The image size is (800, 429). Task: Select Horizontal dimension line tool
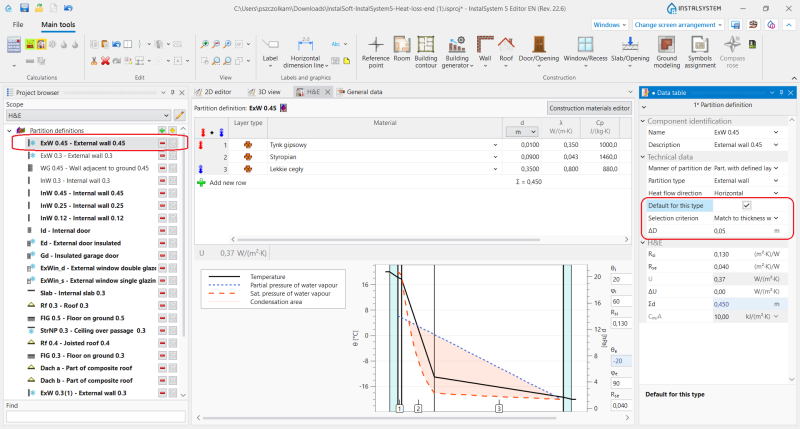pyautogui.click(x=305, y=53)
